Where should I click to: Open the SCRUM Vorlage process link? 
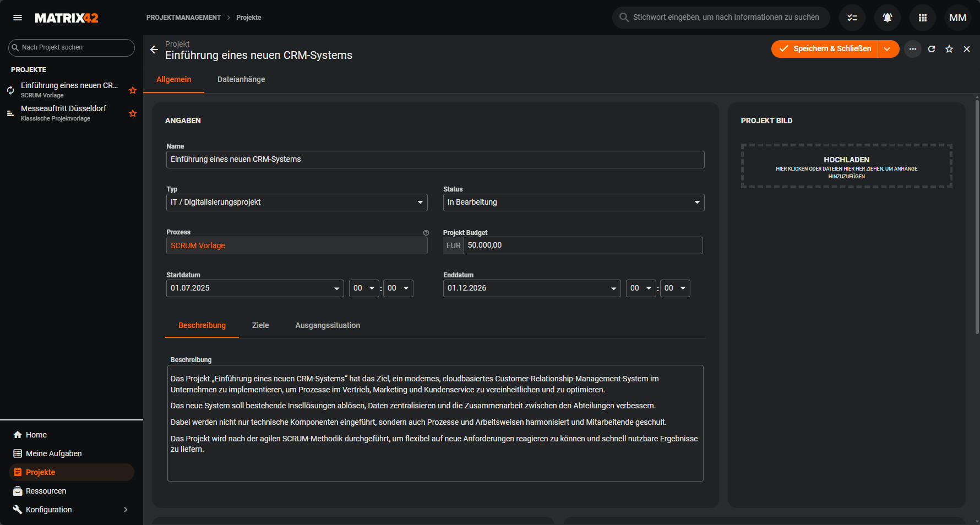tap(198, 245)
